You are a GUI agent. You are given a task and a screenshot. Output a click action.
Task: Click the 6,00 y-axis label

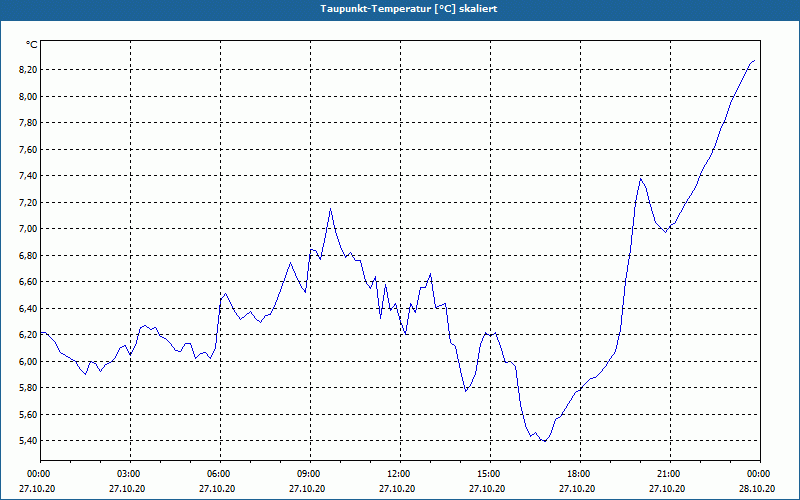28,361
